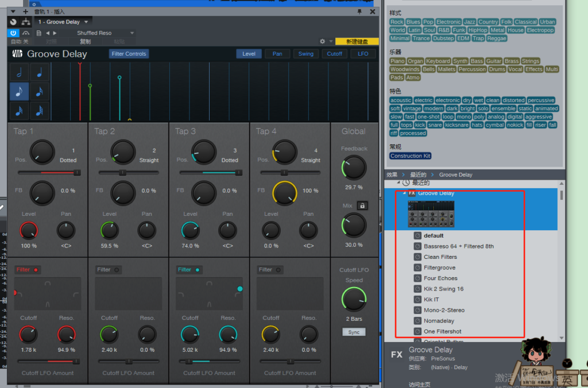
Task: Click the Tap 3 filter XY pad
Action: tap(209, 293)
